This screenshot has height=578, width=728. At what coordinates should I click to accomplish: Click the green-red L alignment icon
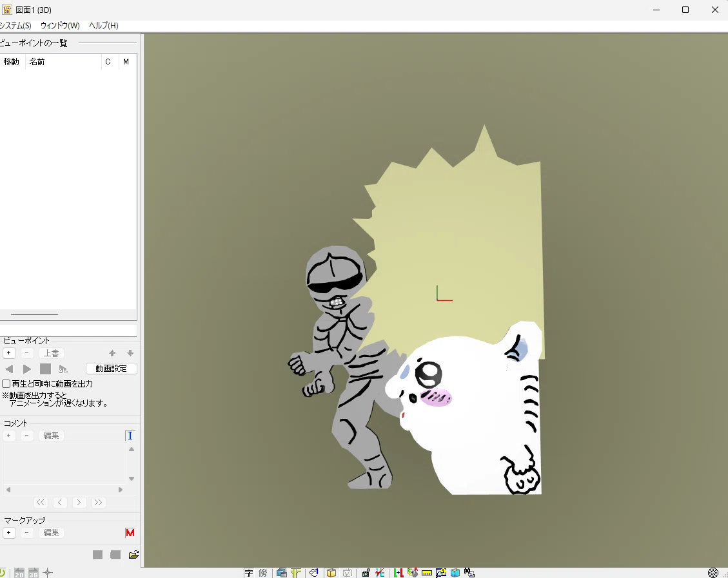398,573
